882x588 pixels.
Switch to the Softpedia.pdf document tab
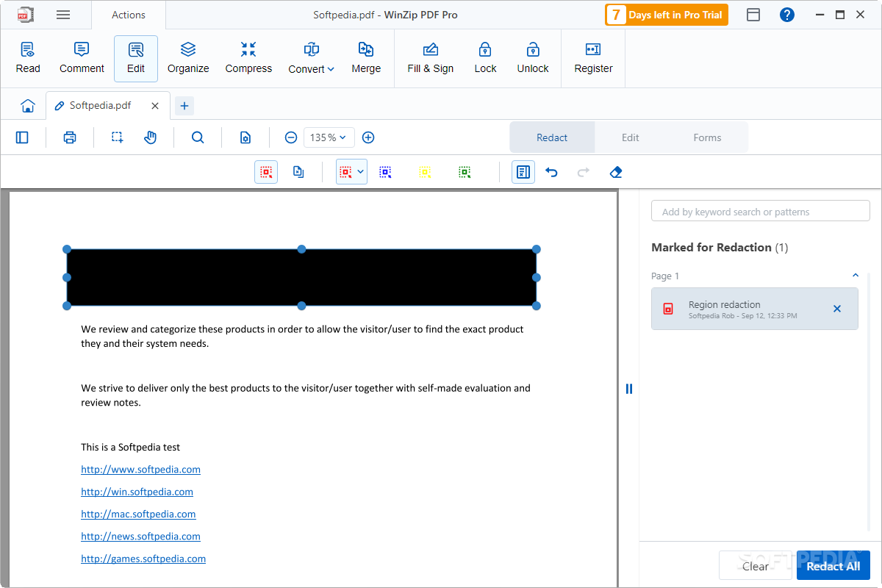(x=100, y=106)
